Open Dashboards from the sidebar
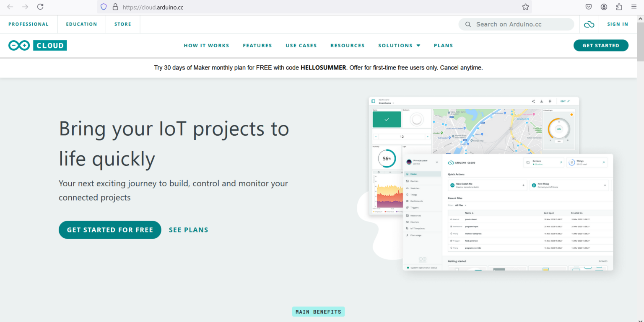This screenshot has width=644, height=322. click(x=418, y=200)
